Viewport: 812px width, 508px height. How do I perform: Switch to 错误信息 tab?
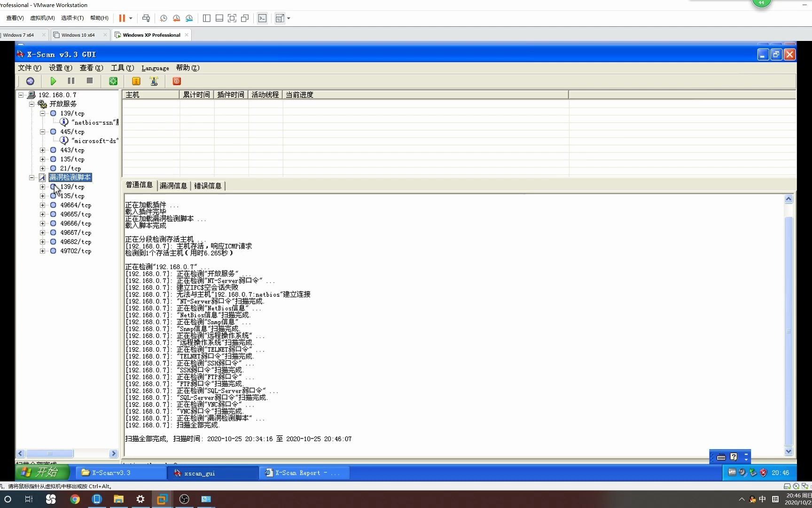click(208, 186)
